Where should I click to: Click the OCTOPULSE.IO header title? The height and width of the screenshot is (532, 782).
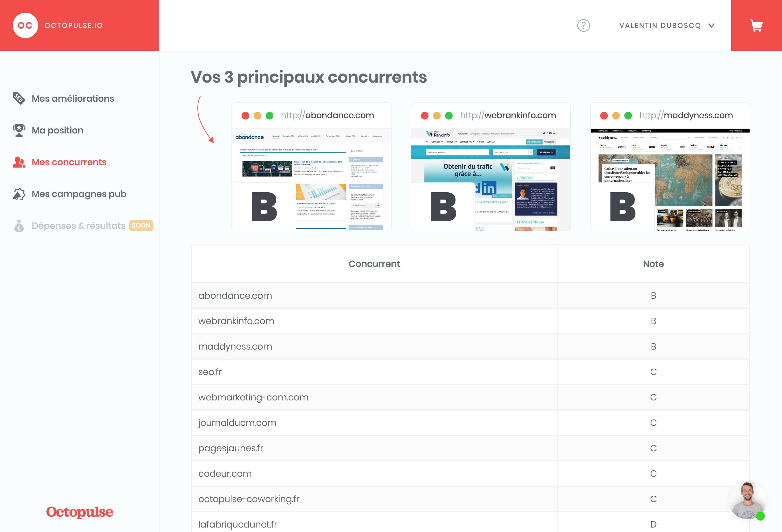74,25
